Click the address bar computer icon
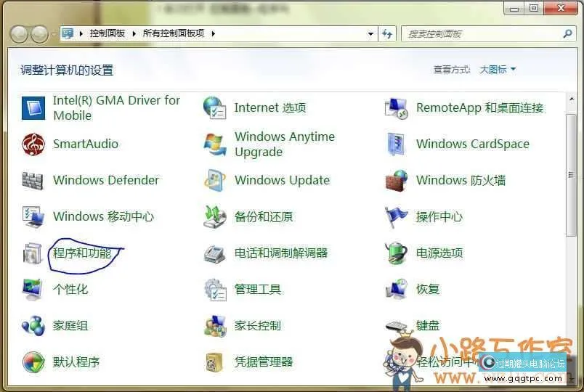The image size is (584, 392). pos(68,33)
